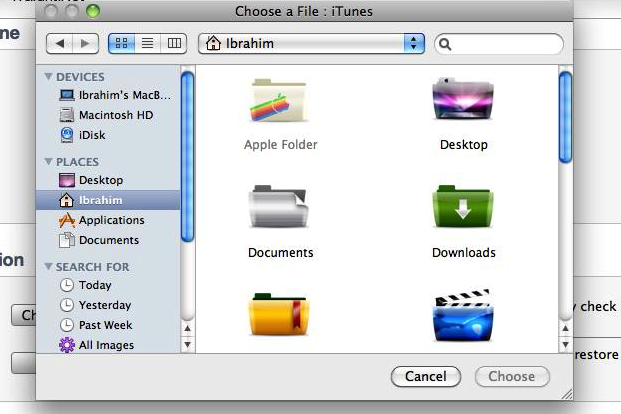Click file pane scroll down arrow
This screenshot has width=621, height=414.
click(566, 345)
